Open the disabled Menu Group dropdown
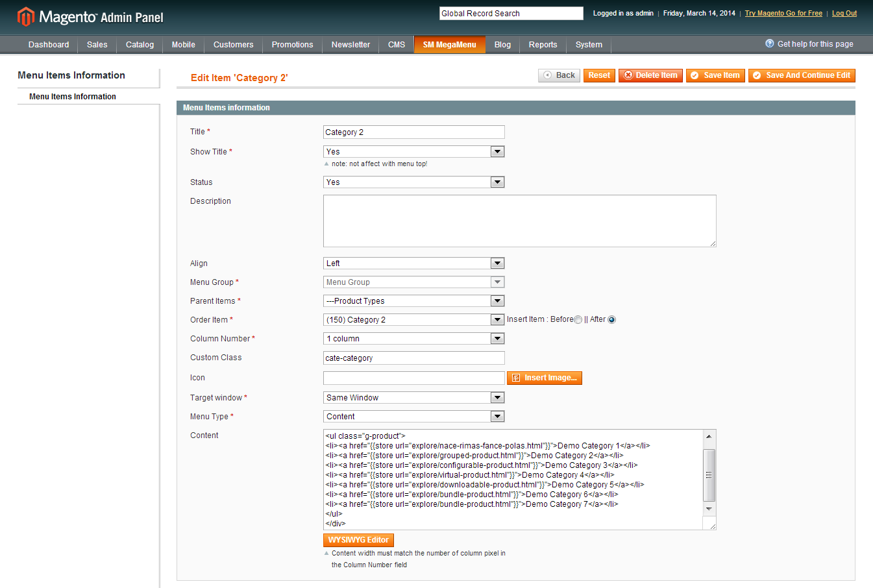Image resolution: width=873 pixels, height=588 pixels. [414, 282]
